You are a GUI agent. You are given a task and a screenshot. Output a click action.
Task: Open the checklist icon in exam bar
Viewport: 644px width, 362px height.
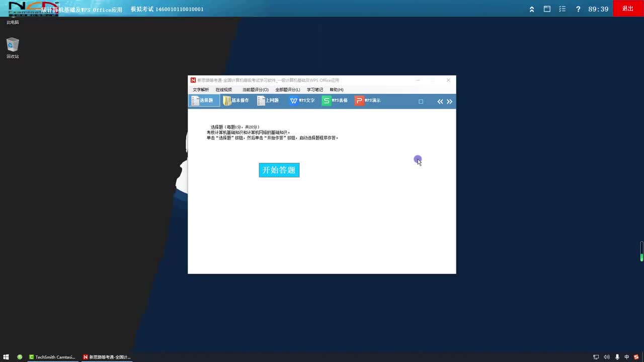pos(562,9)
